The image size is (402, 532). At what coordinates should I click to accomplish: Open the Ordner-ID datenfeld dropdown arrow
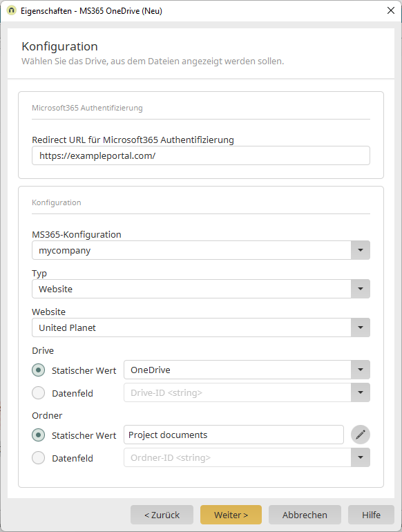(x=361, y=457)
